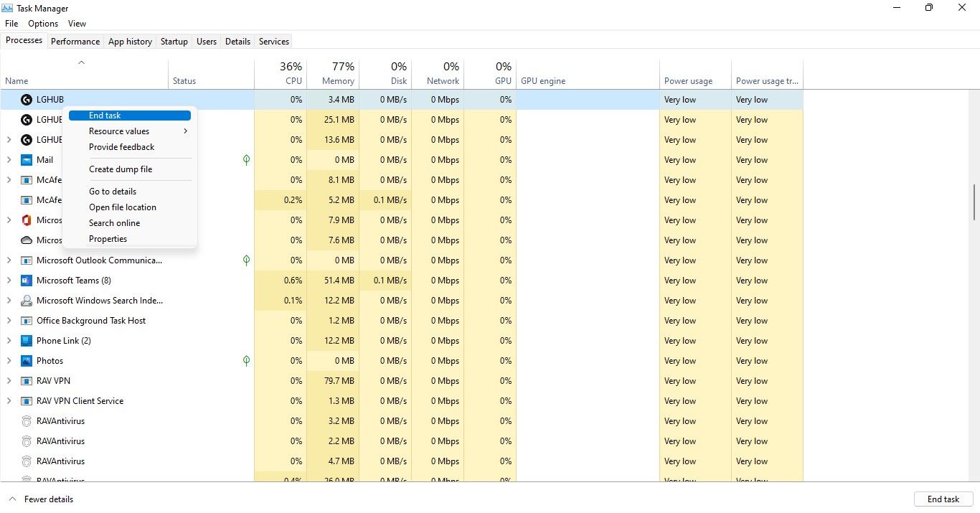
Task: Click the LGHUB icon in the highlighted row
Action: (x=27, y=100)
